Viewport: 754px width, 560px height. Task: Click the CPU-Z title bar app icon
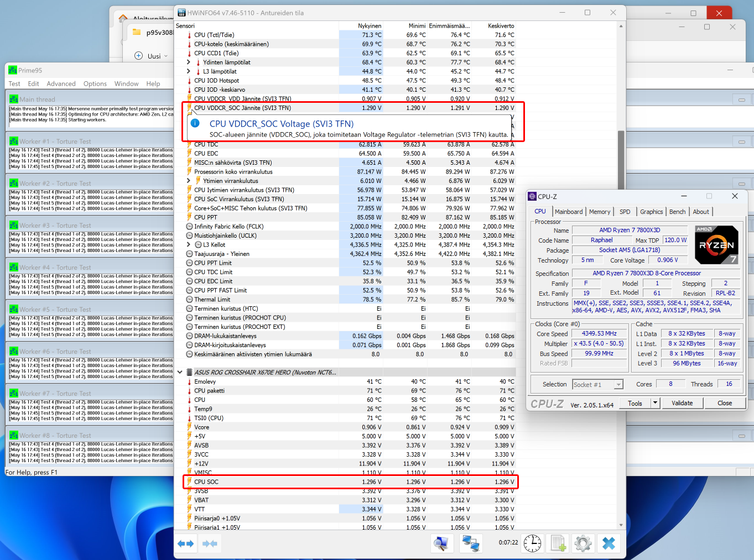coord(532,196)
